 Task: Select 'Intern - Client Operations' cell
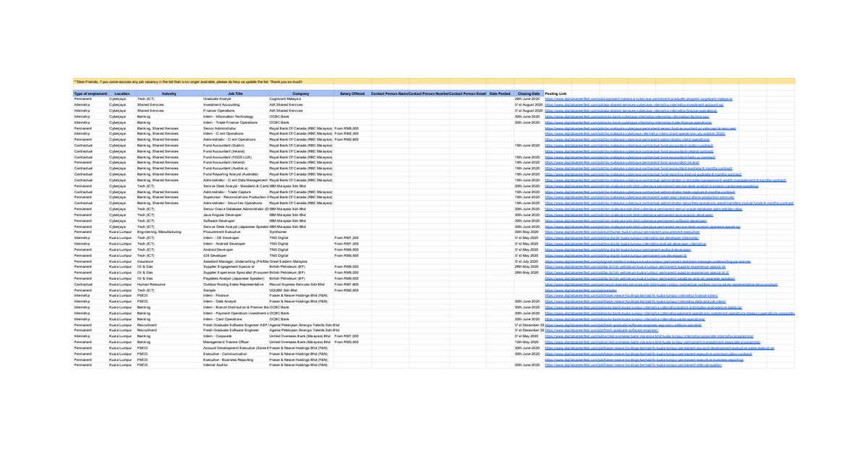point(236,134)
